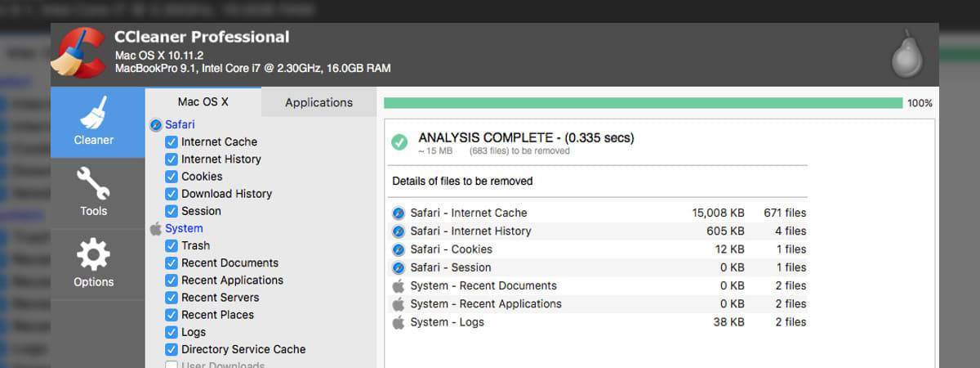Click the green analysis progress bar
The height and width of the screenshot is (368, 980).
point(643,103)
